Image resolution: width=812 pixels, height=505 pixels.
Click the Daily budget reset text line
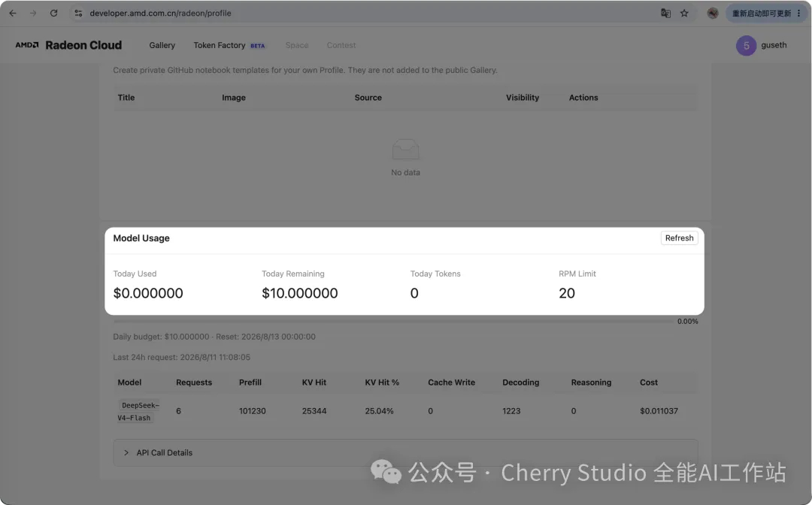pyautogui.click(x=214, y=337)
